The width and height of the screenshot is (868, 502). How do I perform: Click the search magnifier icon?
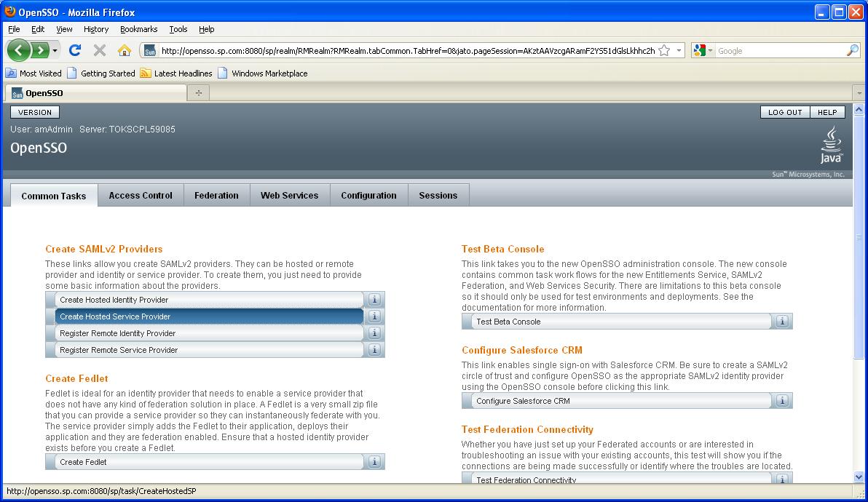coord(853,51)
